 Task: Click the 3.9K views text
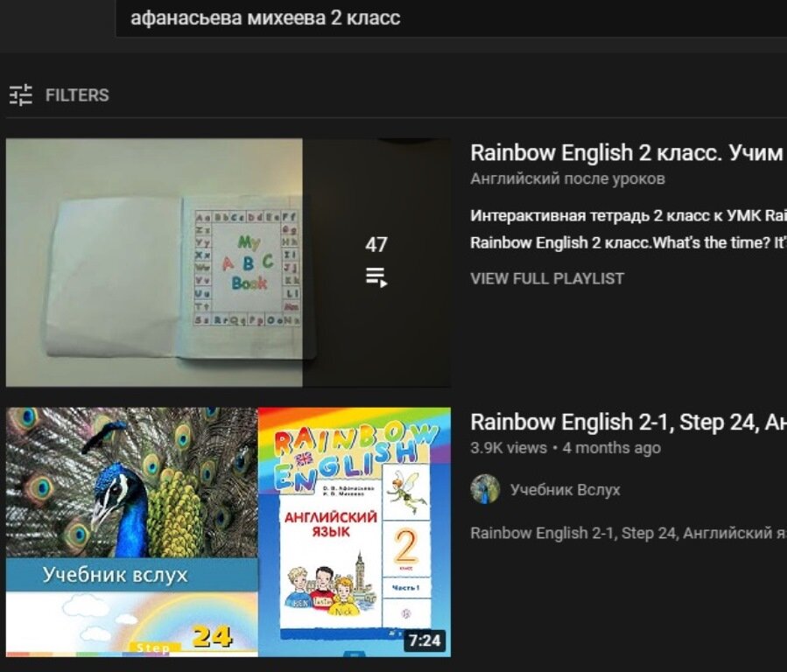(509, 448)
